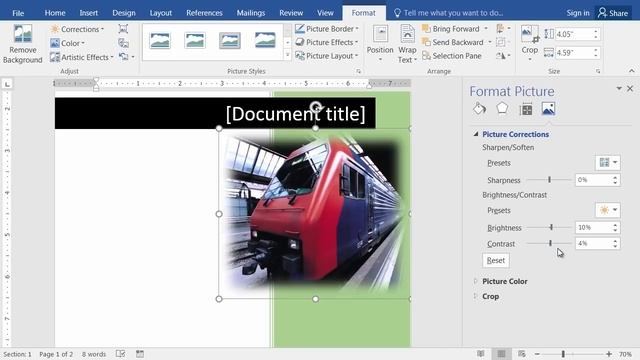Click the Share button
The height and width of the screenshot is (360, 640).
(613, 13)
